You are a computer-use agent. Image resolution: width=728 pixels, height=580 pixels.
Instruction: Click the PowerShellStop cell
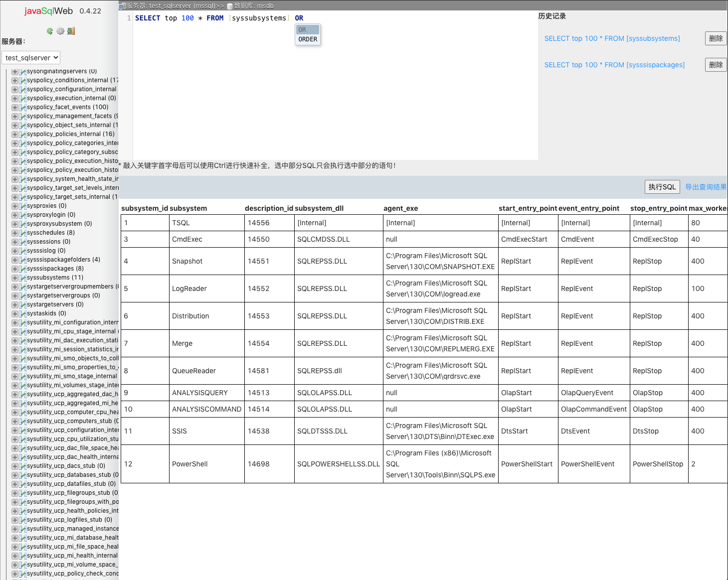659,464
